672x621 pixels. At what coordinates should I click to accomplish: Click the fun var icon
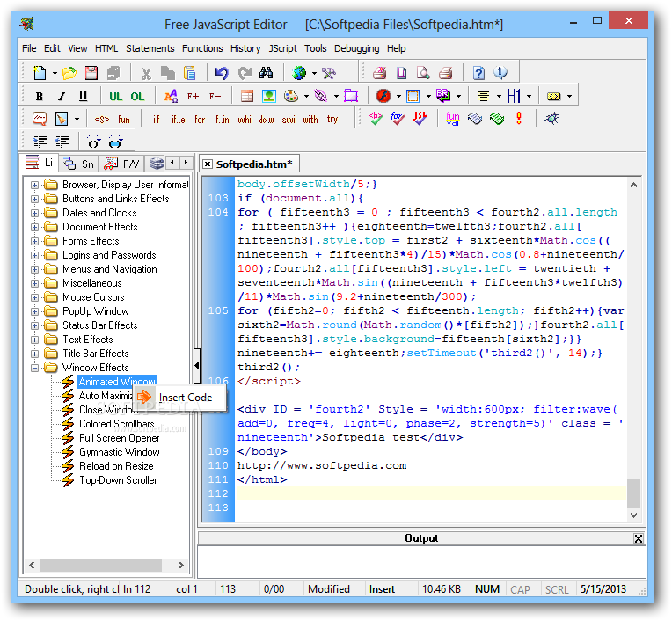[453, 118]
